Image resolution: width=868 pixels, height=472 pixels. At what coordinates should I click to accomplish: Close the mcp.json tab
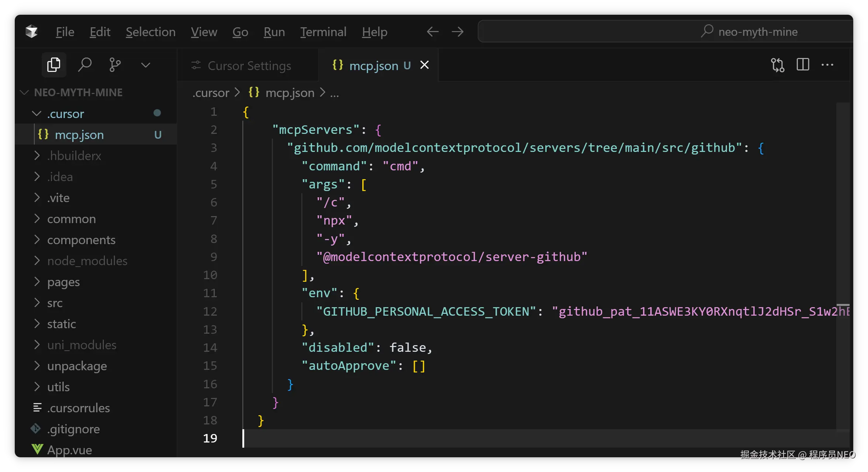425,65
